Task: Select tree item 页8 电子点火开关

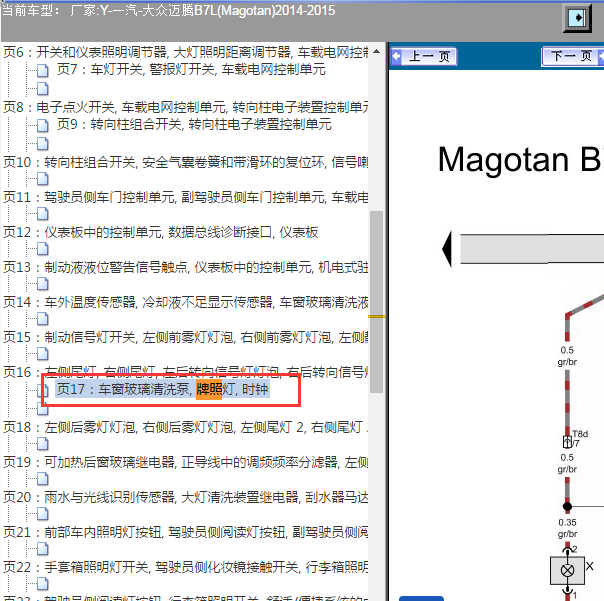Action: coord(186,107)
